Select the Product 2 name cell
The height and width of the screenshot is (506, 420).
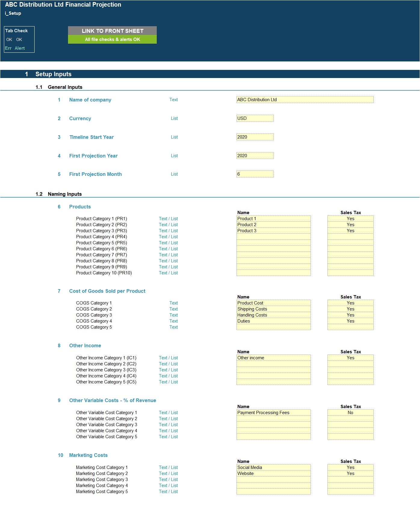[273, 225]
